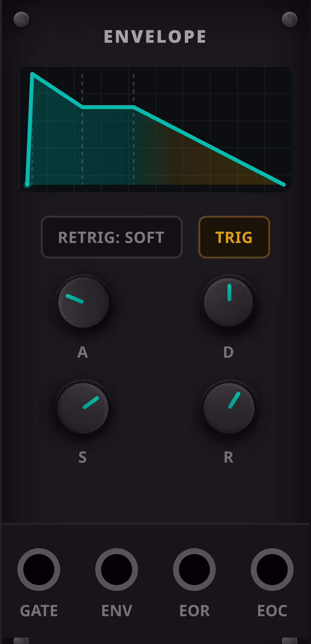
Task: Click the release start point on the curve
Action: [x=134, y=107]
